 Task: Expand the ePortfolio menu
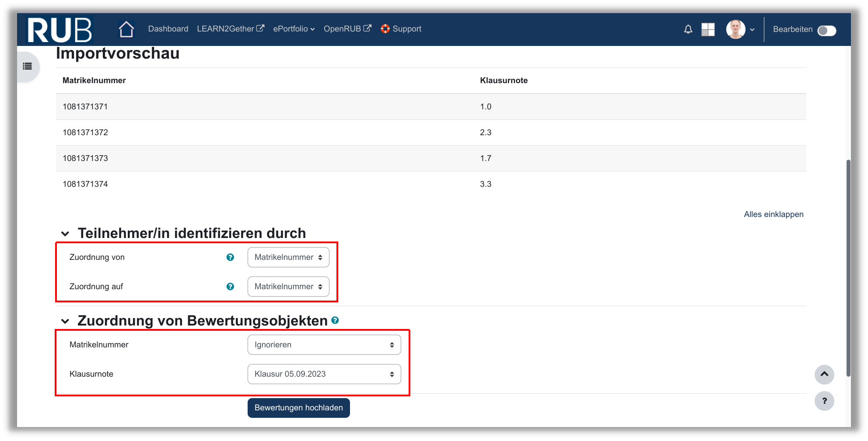click(294, 29)
